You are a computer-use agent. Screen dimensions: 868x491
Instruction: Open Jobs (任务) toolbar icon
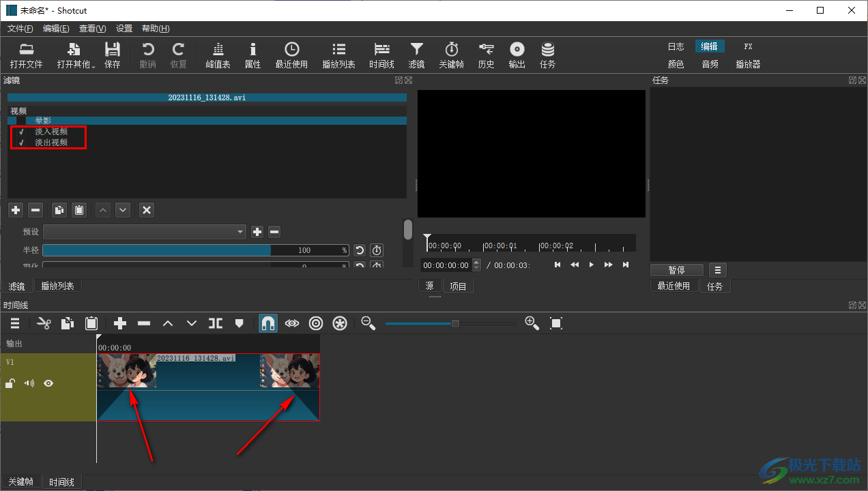[x=547, y=55]
